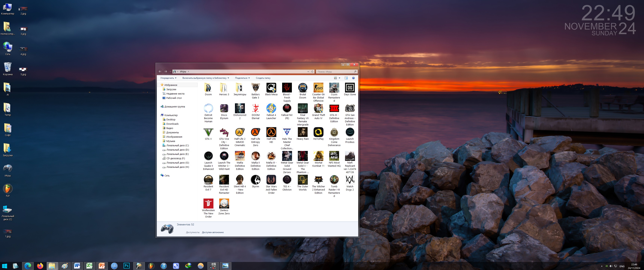The height and width of the screenshot is (270, 644).
Task: Expand the Поделиться dropdown
Action: pyautogui.click(x=242, y=78)
